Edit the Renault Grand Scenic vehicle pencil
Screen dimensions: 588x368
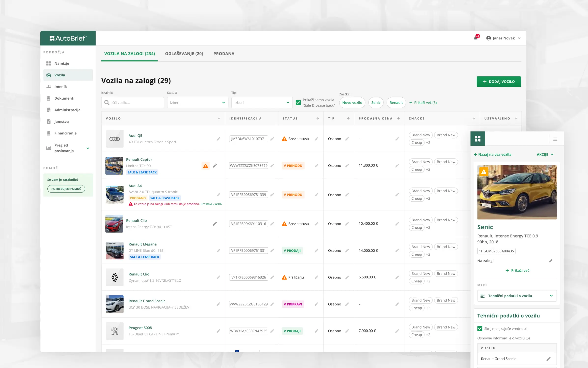click(218, 304)
